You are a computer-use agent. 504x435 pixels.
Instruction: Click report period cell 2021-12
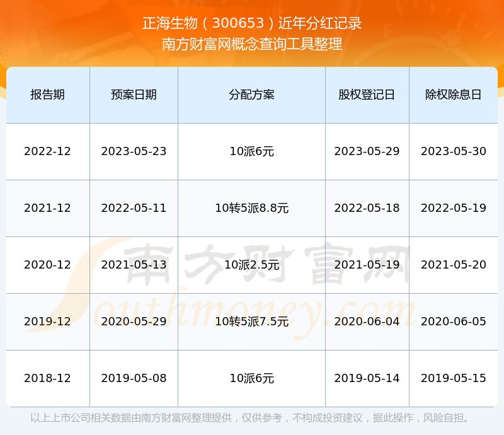pyautogui.click(x=48, y=208)
